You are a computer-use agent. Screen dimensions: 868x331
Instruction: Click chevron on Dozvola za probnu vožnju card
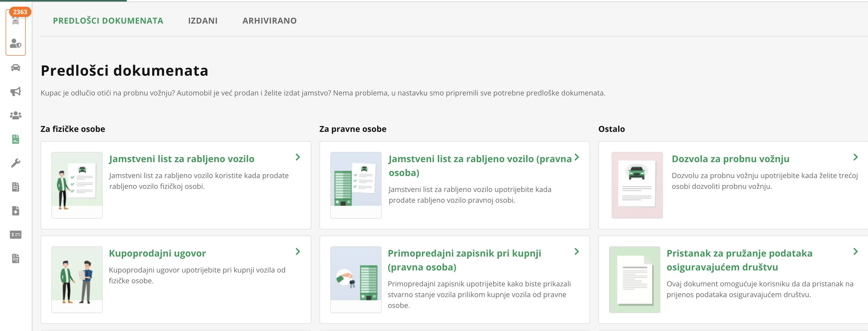(x=855, y=157)
